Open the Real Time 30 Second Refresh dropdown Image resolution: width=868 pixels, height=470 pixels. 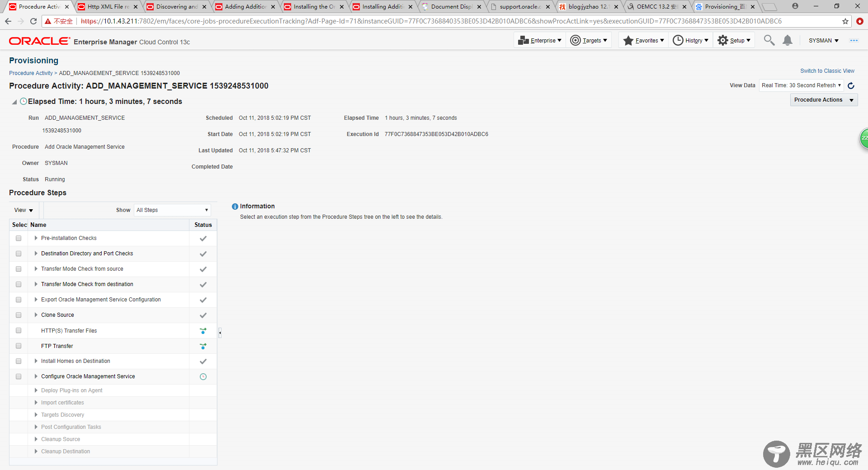click(x=801, y=85)
